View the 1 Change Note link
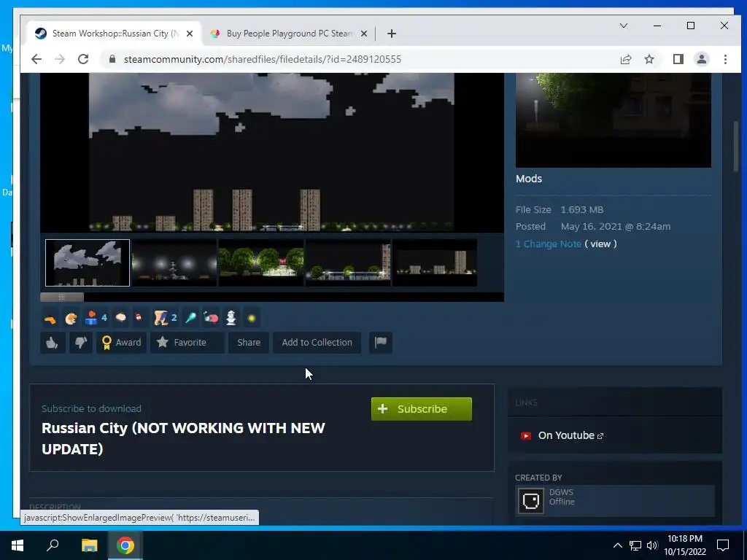Screen dimensions: 747x560 tap(549, 244)
